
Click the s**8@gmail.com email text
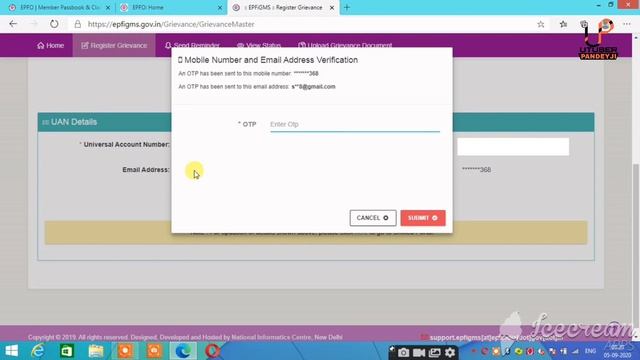[313, 87]
